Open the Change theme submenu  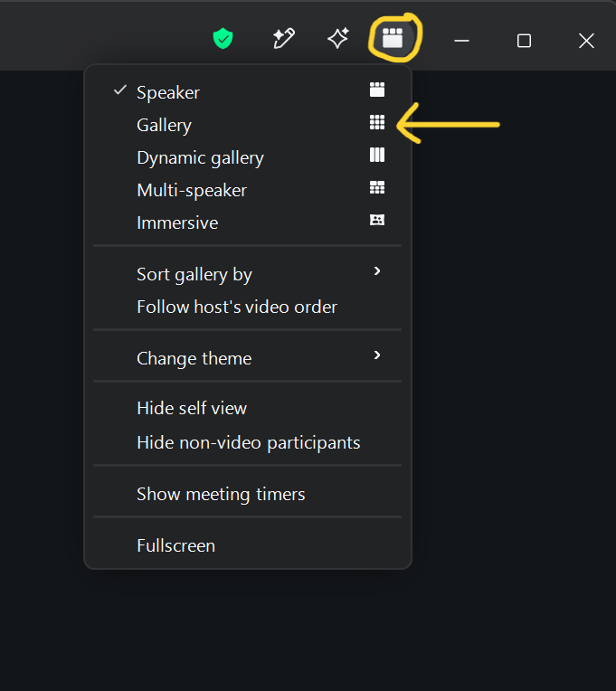pyautogui.click(x=248, y=358)
